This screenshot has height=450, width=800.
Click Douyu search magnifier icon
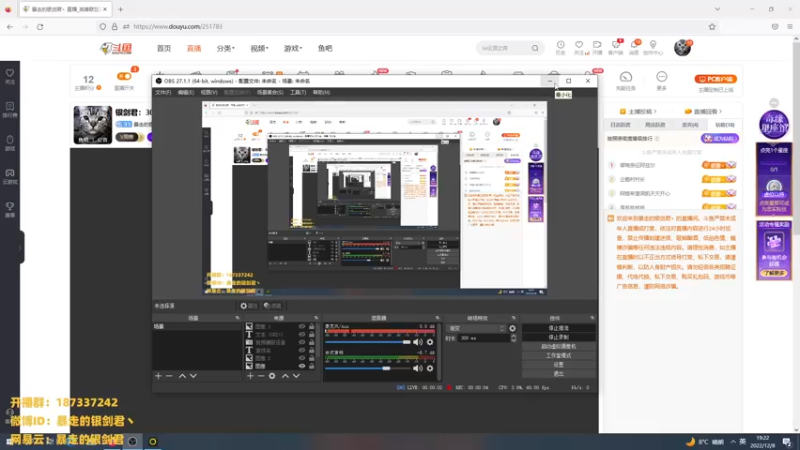click(535, 48)
